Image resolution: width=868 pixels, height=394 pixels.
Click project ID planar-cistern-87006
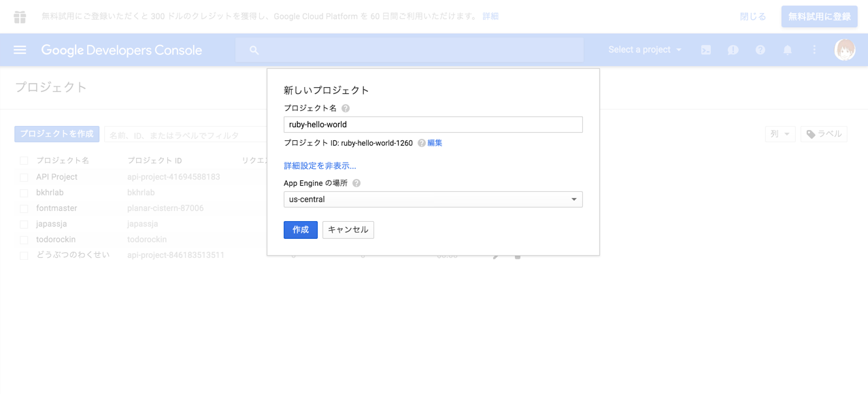[x=165, y=208]
